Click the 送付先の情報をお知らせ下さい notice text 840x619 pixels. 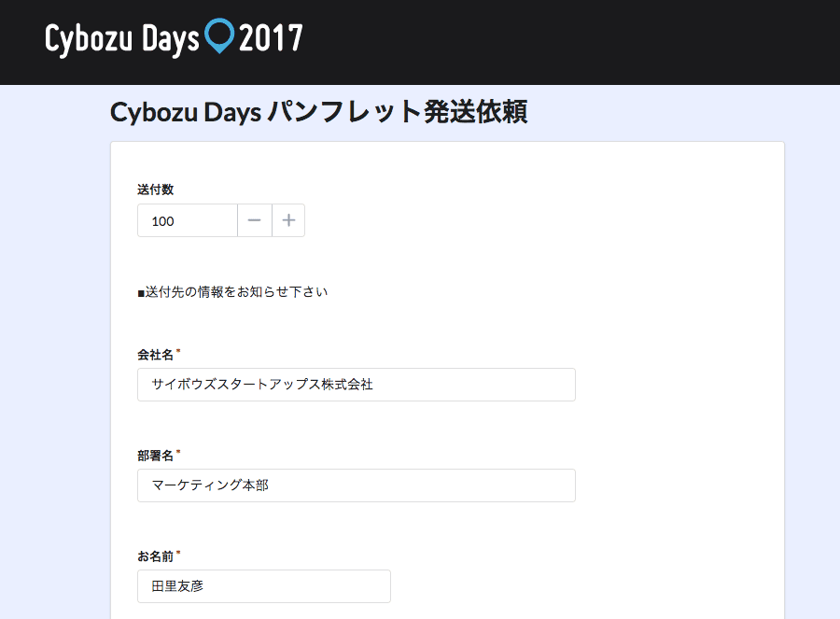coord(233,291)
